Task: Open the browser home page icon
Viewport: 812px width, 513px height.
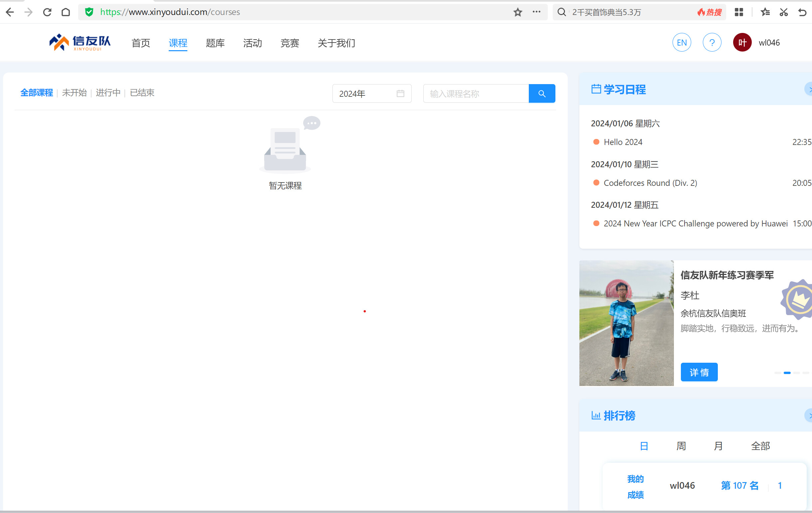Action: point(66,12)
